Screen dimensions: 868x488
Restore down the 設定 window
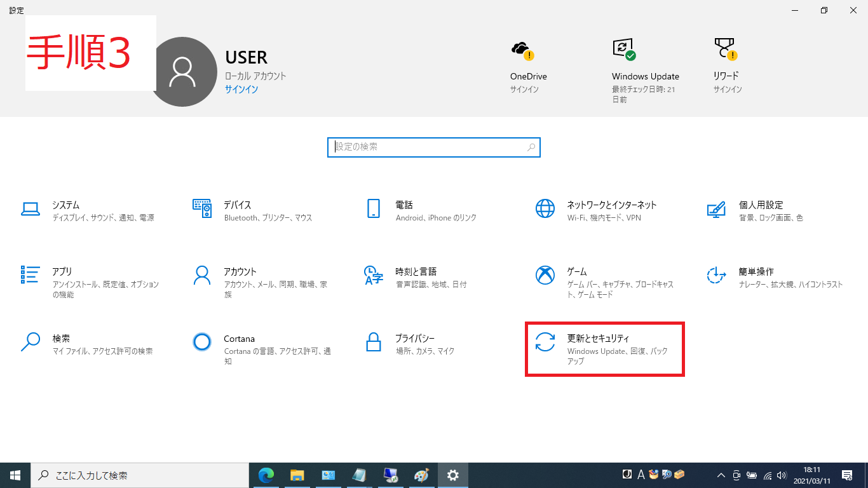824,10
